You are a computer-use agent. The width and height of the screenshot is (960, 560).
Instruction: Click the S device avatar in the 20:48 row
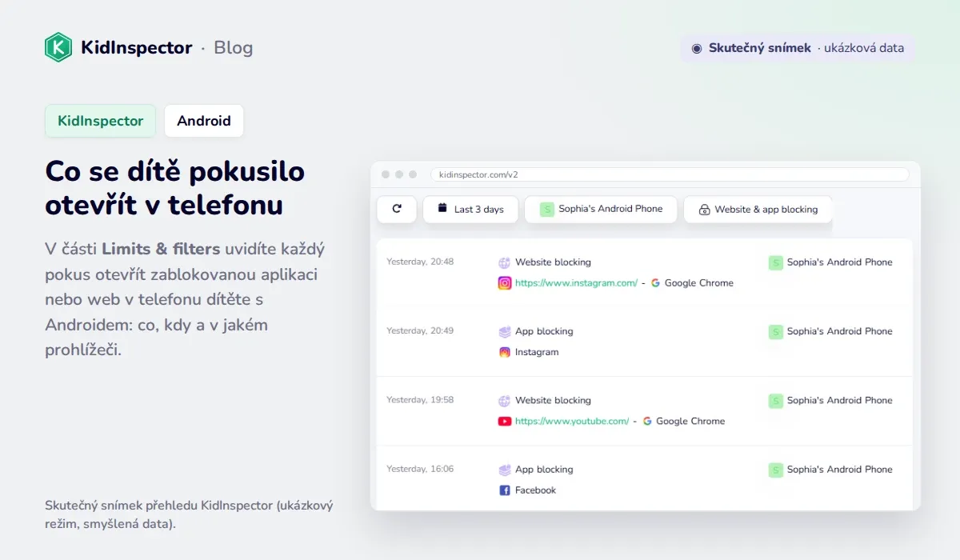pyautogui.click(x=775, y=262)
